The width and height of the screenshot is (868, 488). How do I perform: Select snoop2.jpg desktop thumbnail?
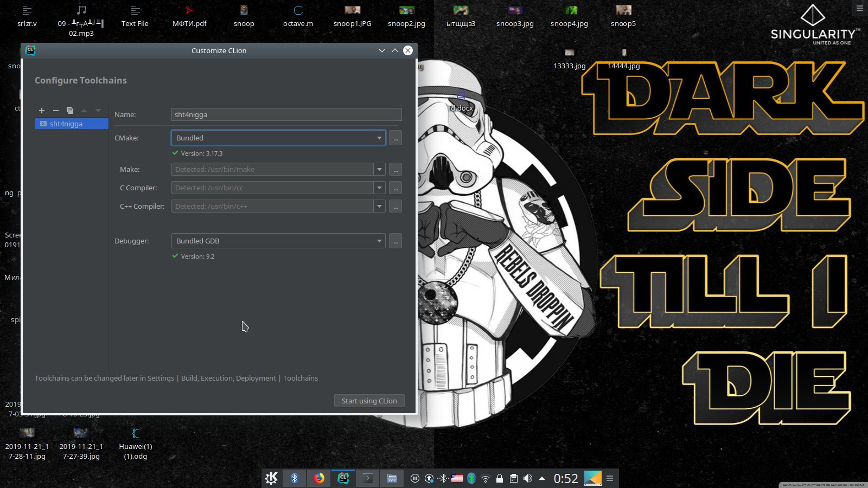tap(407, 16)
